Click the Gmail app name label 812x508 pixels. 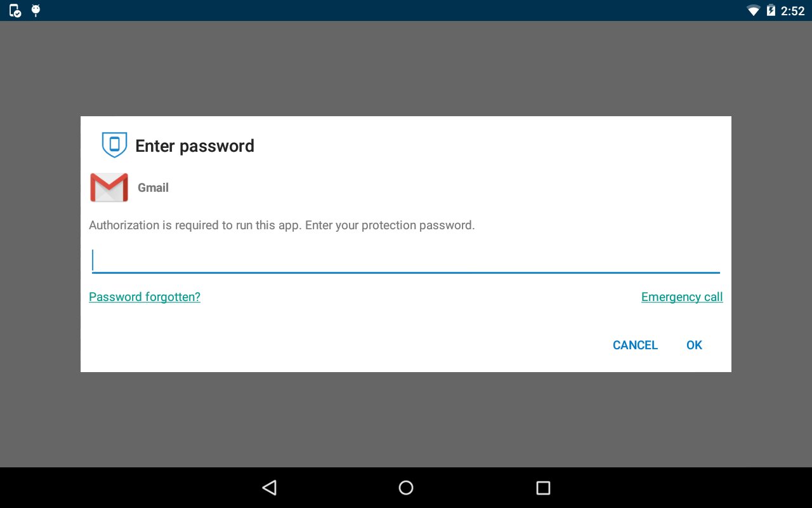(153, 188)
